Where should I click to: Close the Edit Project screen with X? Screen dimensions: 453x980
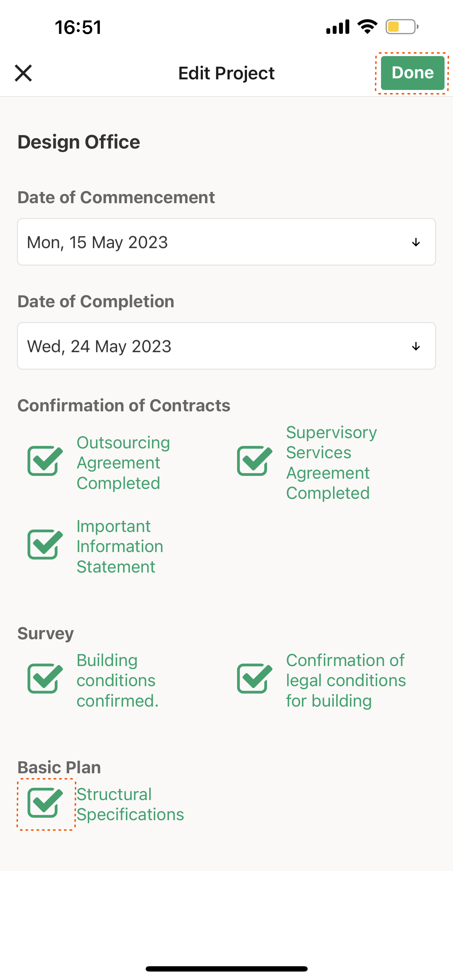coord(23,73)
